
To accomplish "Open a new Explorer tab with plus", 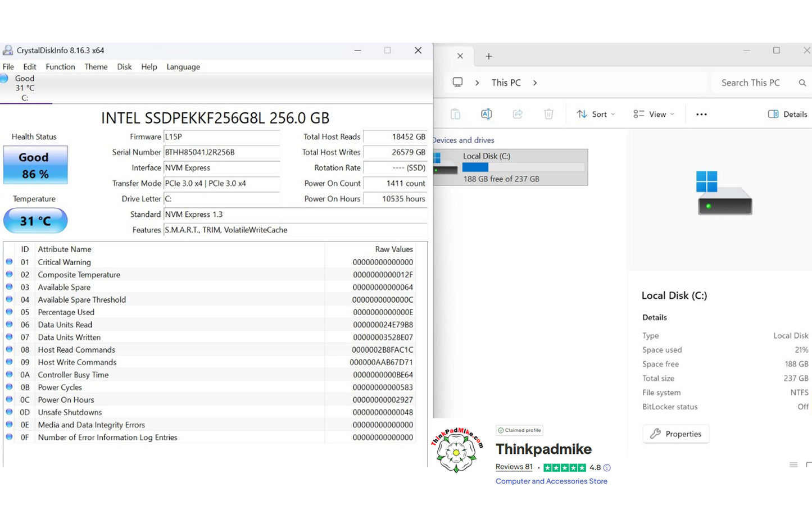I will [x=489, y=56].
